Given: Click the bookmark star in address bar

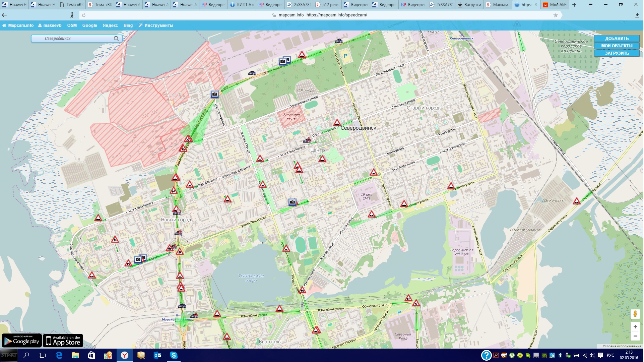Looking at the screenshot, I should pyautogui.click(x=556, y=15).
